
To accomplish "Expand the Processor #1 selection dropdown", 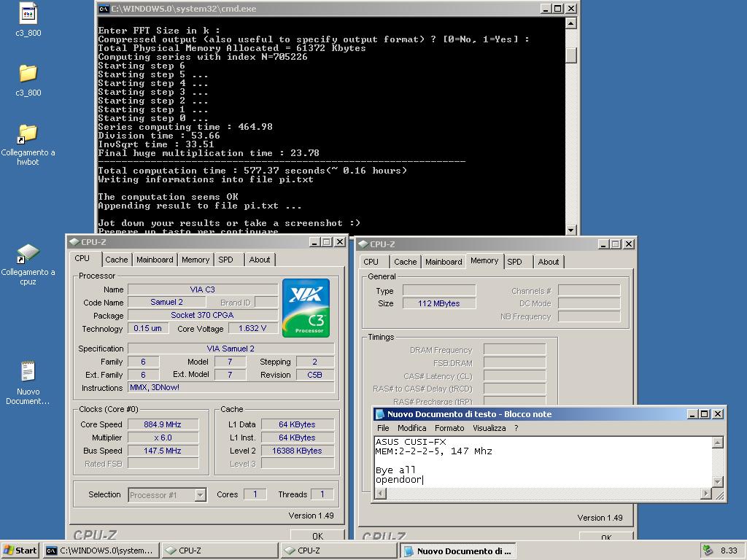I will 201,495.
